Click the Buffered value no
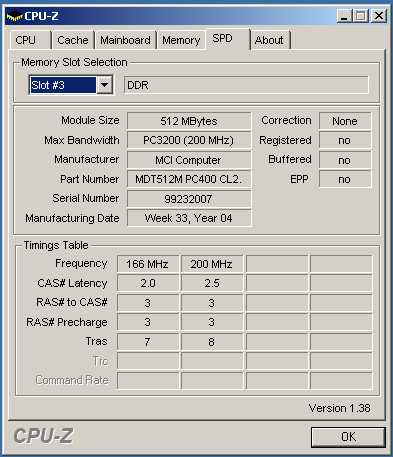 click(345, 160)
